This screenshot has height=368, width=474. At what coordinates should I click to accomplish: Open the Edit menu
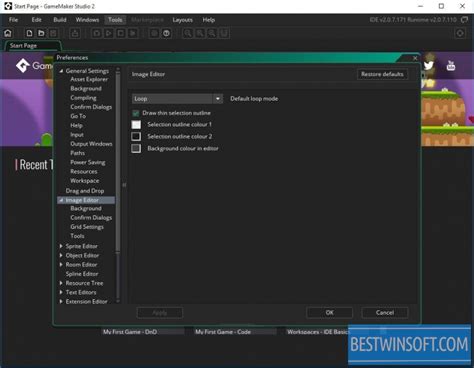(x=36, y=20)
